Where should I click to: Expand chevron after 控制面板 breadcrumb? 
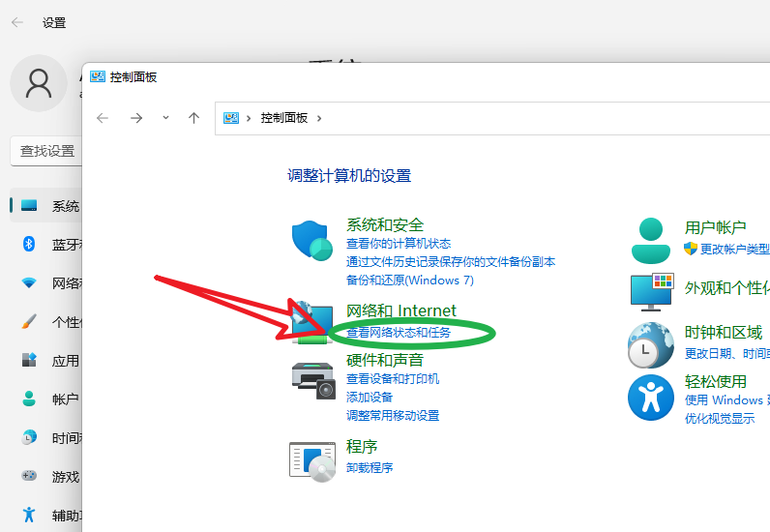319,118
